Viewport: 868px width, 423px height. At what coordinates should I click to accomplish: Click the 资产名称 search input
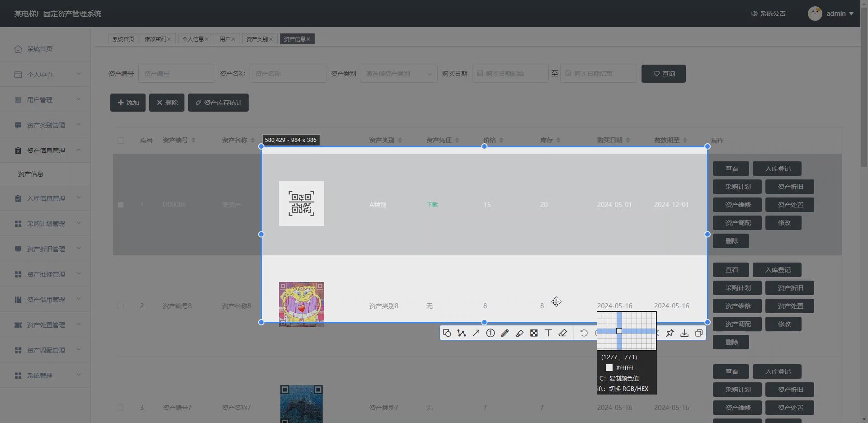pyautogui.click(x=288, y=74)
